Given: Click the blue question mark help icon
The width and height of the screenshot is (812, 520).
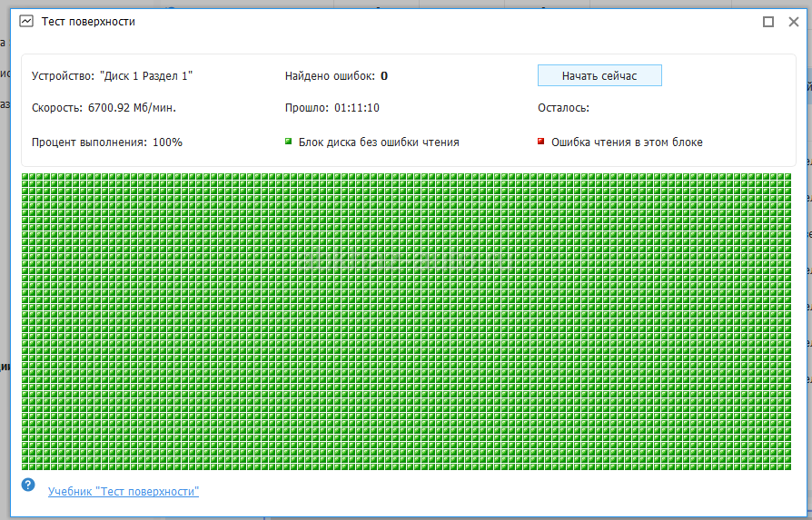Looking at the screenshot, I should coord(28,486).
